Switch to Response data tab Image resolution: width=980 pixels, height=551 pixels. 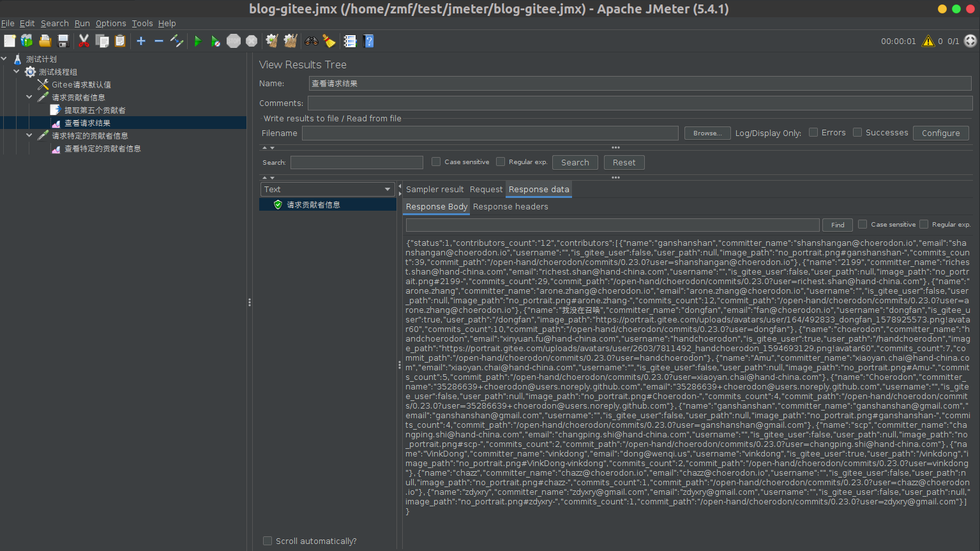(539, 189)
